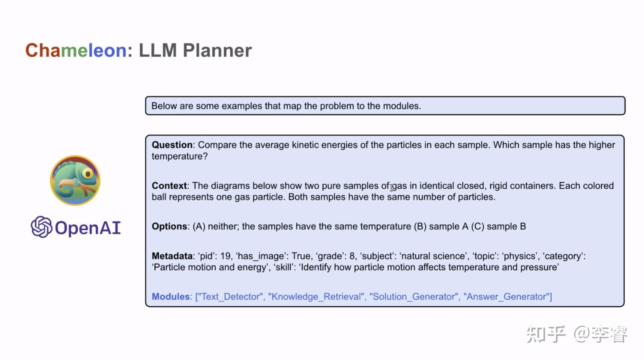Click the OpenAI knot logo icon
644x360 pixels.
pos(42,227)
